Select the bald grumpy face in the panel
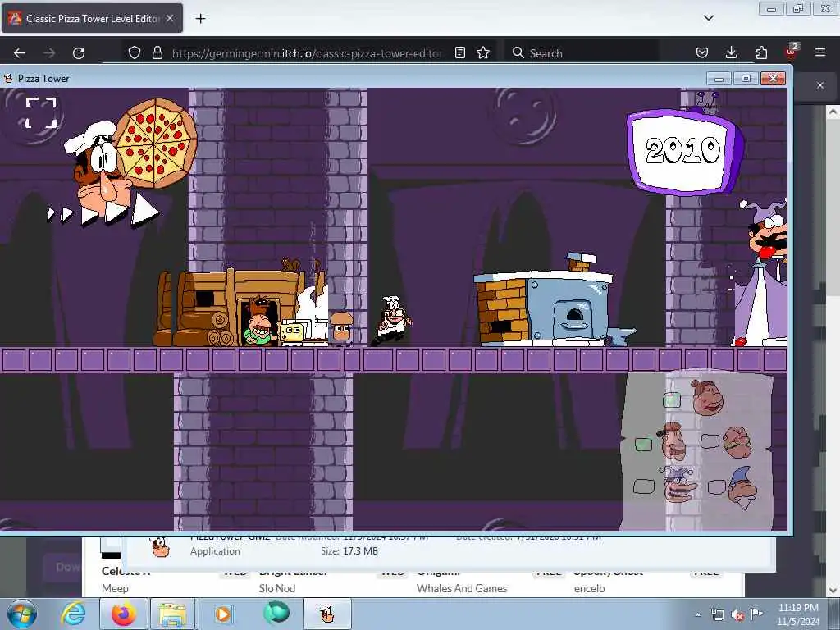The height and width of the screenshot is (630, 840). point(737,442)
